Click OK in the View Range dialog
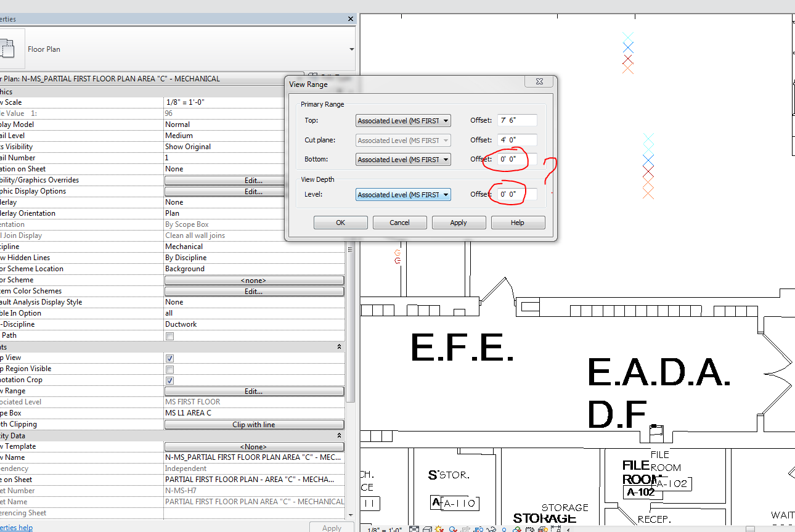Viewport: 795px width, 532px height. [340, 222]
